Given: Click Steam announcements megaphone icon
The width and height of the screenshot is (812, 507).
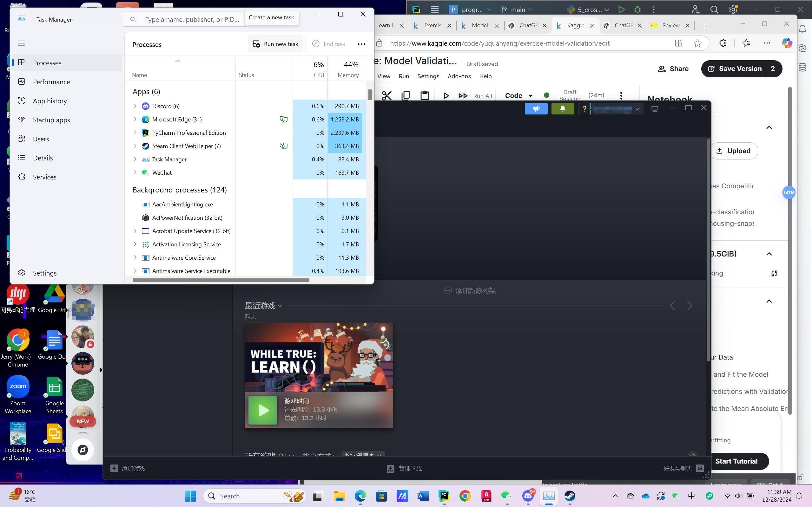Looking at the screenshot, I should (x=536, y=109).
